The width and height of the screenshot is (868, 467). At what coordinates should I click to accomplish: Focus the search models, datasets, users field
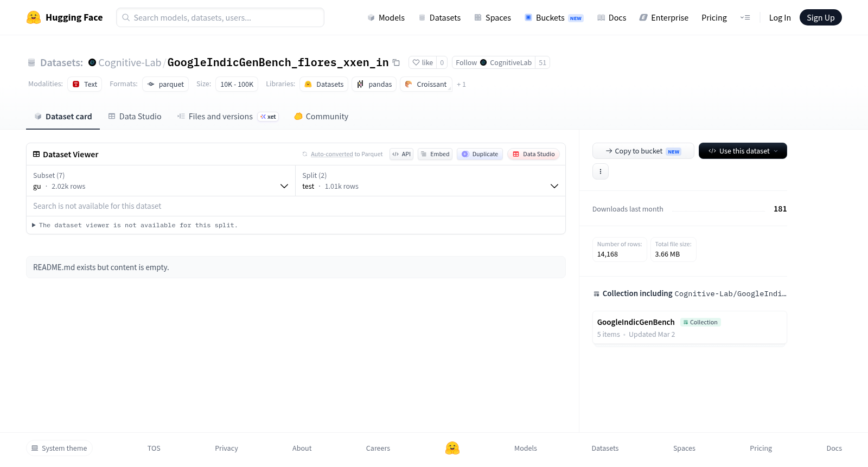tap(220, 17)
